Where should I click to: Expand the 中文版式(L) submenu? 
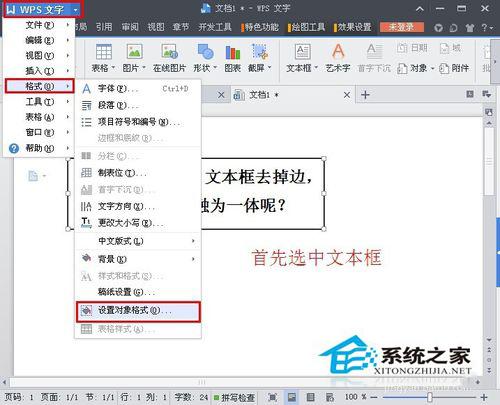tap(138, 241)
